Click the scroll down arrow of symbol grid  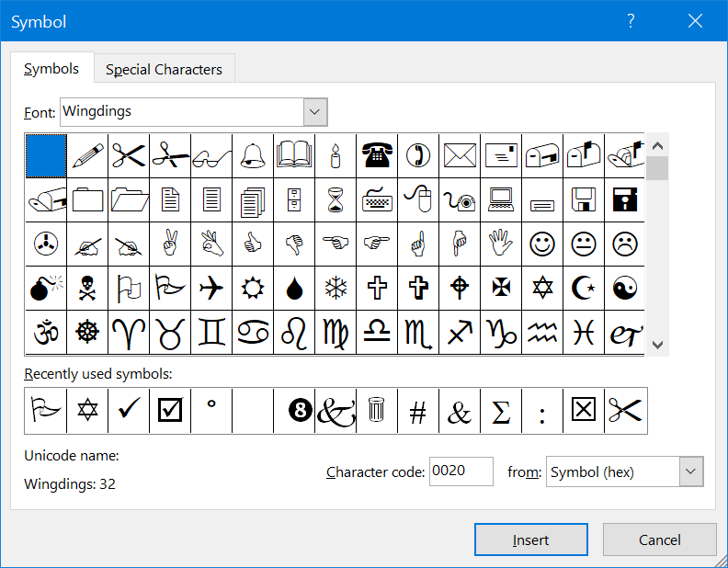point(657,344)
